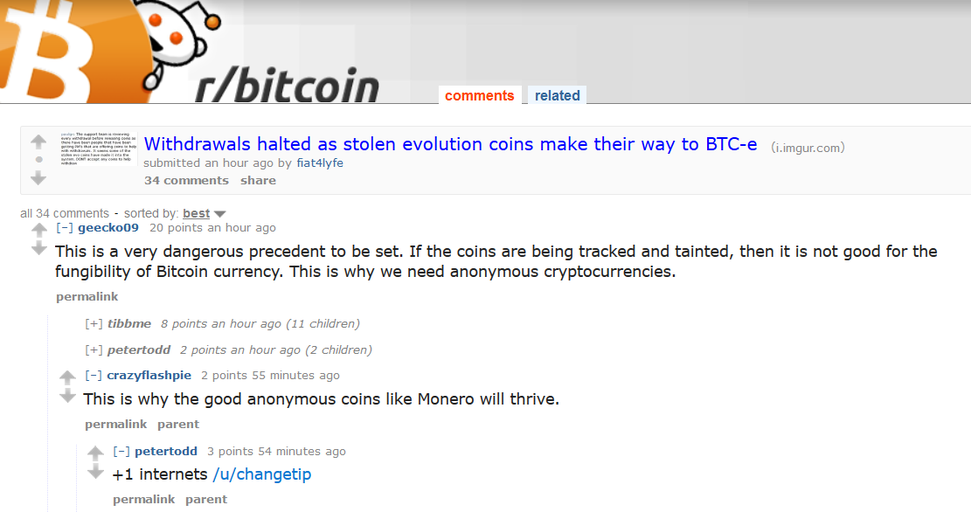Open the post's imgur thumbnail
This screenshot has width=971, height=512.
[98, 149]
